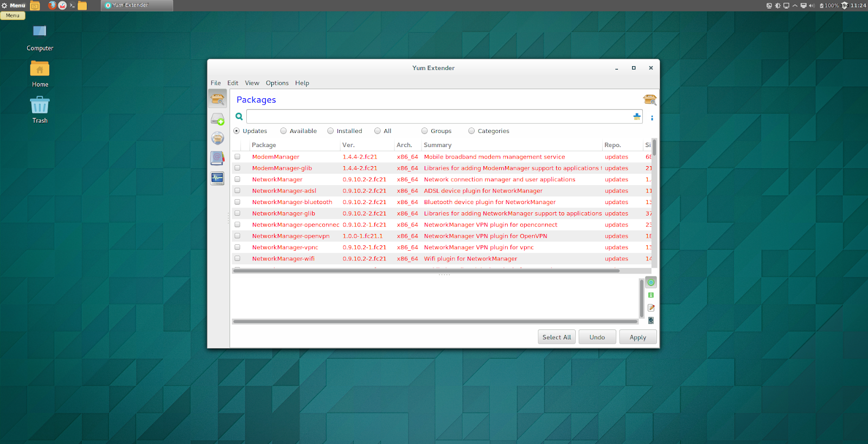Check the ModemManager-glib package checkbox
The width and height of the screenshot is (868, 444).
click(x=237, y=168)
